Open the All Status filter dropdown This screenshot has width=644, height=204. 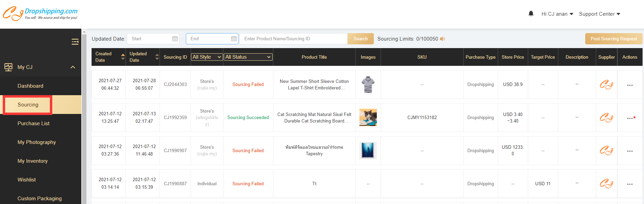[248, 57]
